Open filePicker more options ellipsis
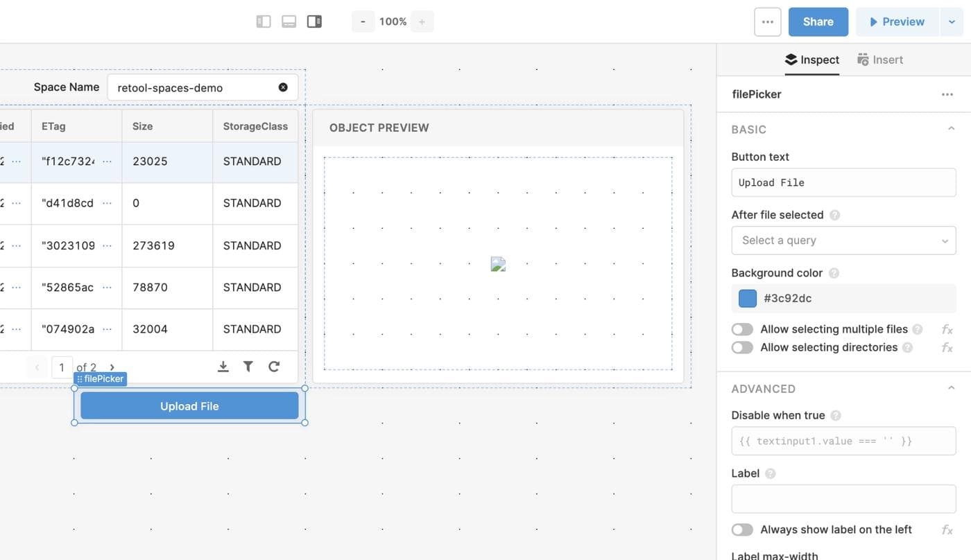971x560 pixels. coord(947,94)
